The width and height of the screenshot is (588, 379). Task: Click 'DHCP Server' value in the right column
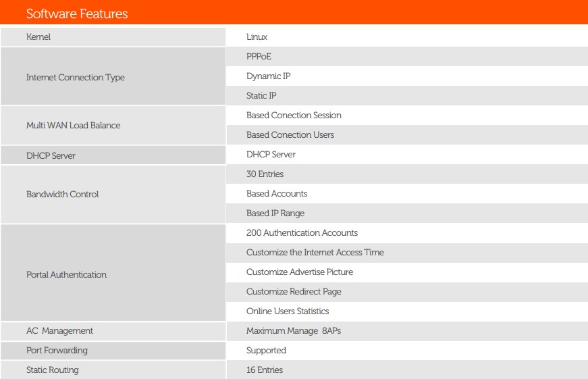(x=271, y=154)
